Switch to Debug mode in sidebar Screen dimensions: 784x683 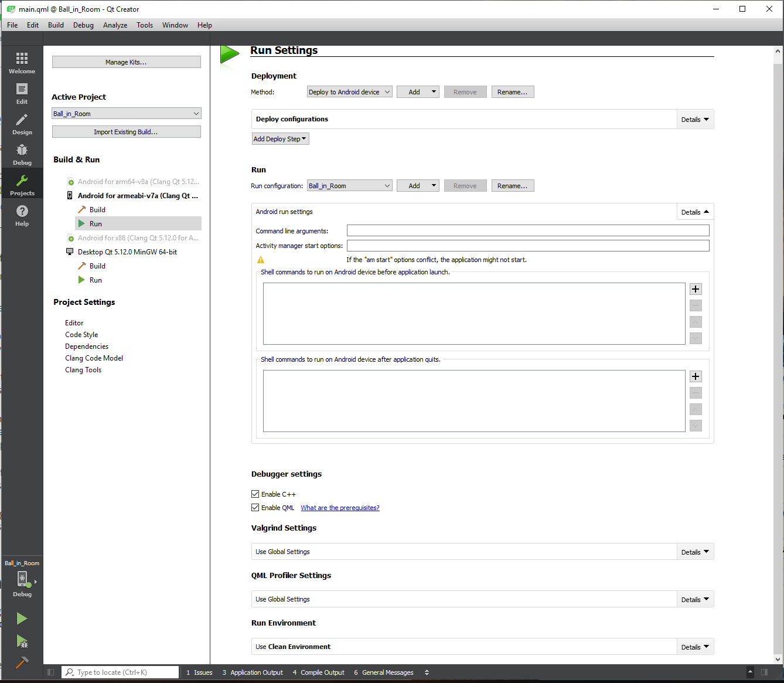tap(22, 154)
